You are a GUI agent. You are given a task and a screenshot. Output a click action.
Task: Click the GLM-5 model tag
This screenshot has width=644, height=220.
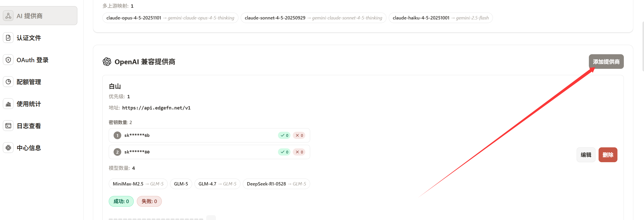point(181,184)
